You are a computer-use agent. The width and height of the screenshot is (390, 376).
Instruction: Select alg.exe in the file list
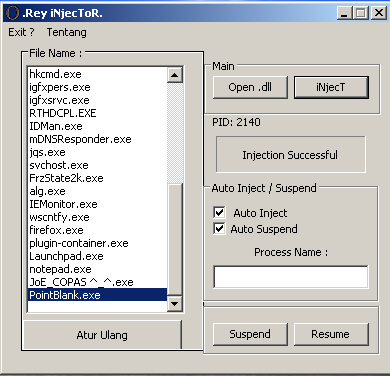[x=97, y=191]
